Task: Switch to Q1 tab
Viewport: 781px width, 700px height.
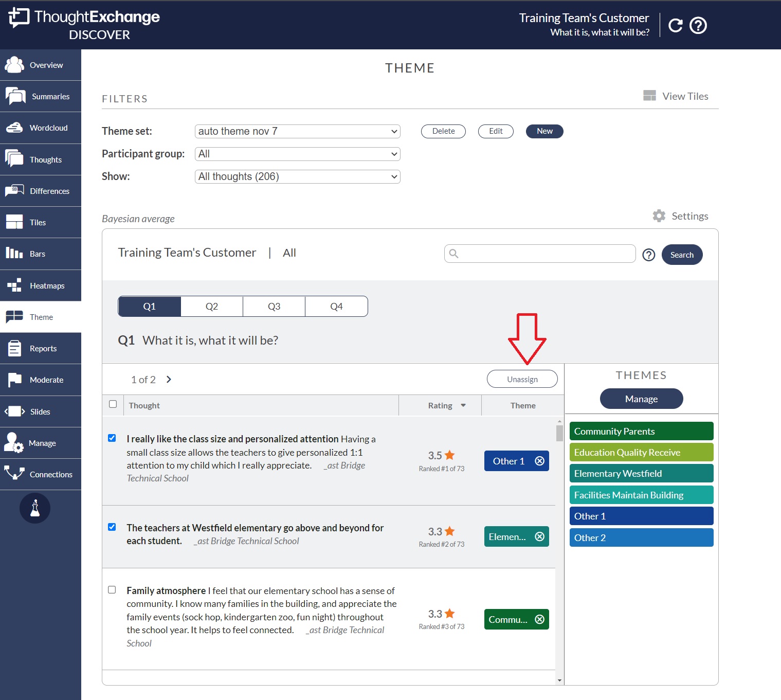Action: [x=150, y=306]
